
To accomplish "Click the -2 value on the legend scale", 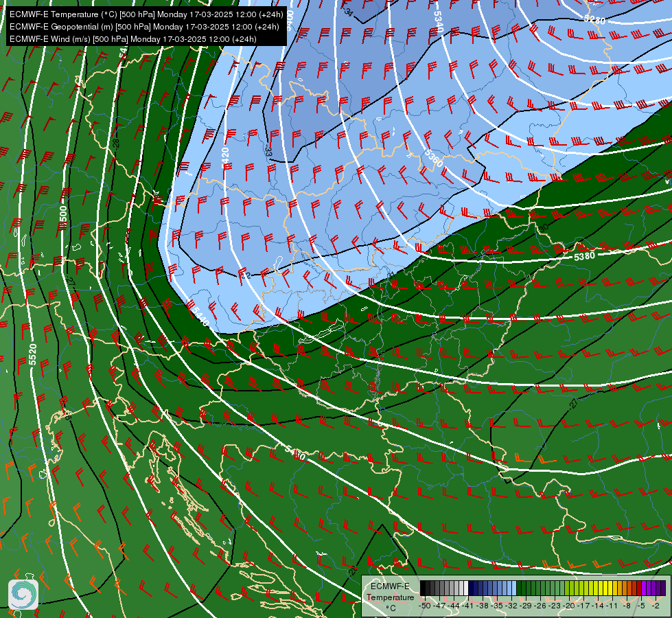I will [x=656, y=606].
